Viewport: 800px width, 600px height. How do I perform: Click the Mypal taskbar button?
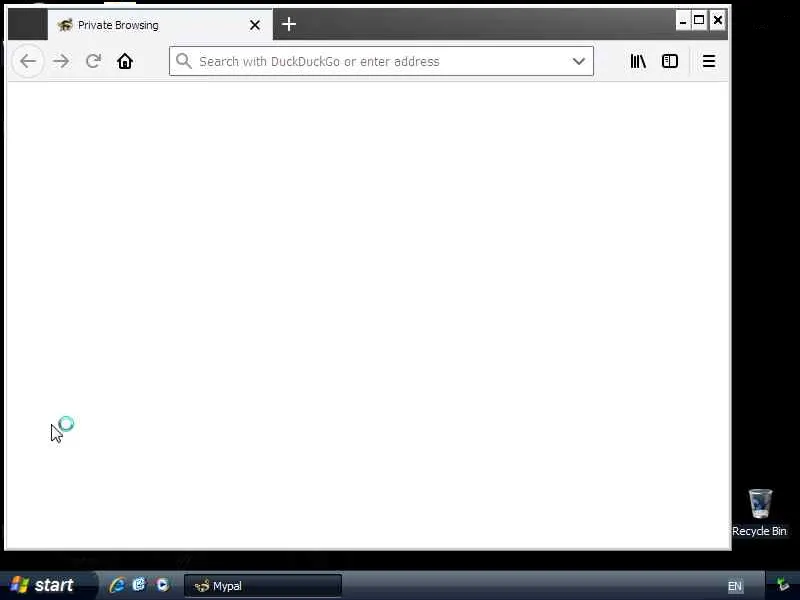pyautogui.click(x=263, y=586)
